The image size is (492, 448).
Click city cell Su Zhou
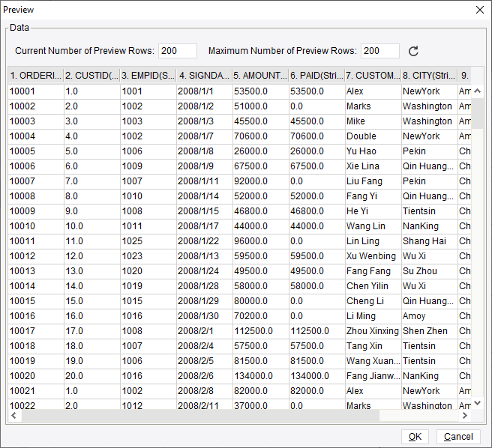click(429, 271)
